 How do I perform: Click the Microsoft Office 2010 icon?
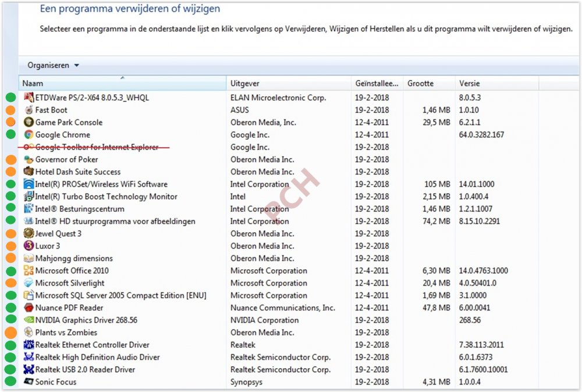[x=29, y=270]
